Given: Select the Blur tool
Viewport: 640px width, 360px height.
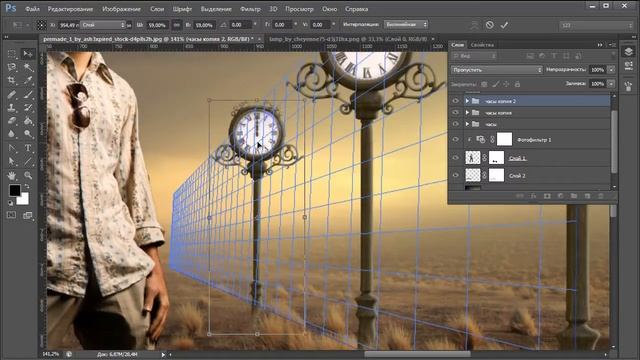Looking at the screenshot, I should click(x=11, y=134).
